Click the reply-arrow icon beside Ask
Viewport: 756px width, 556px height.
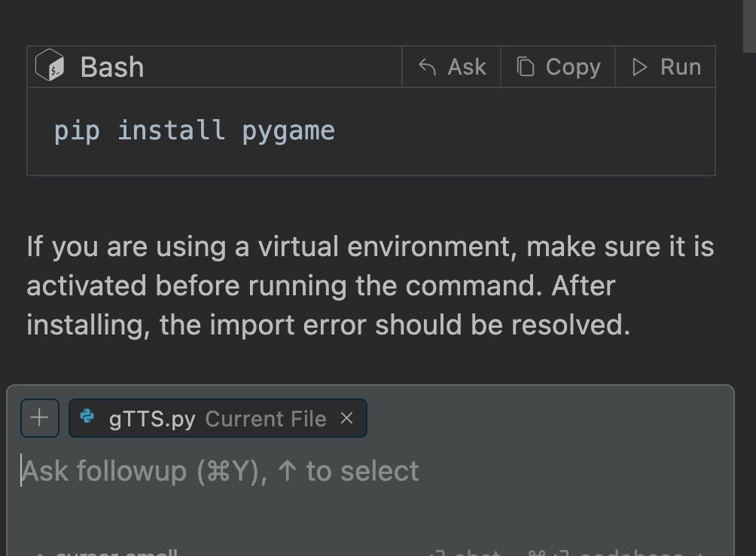pyautogui.click(x=427, y=67)
